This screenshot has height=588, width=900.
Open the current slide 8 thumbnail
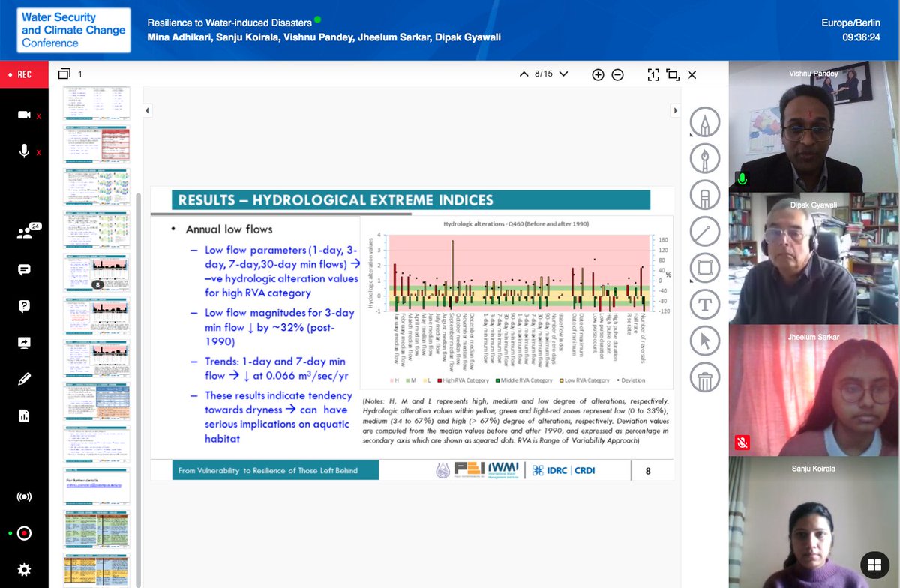coord(97,272)
